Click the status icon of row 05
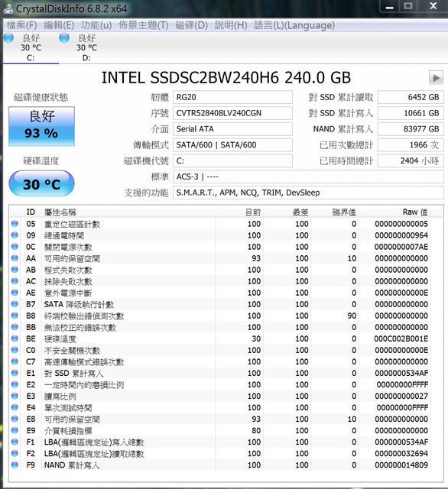The image size is (448, 489). coord(15,224)
